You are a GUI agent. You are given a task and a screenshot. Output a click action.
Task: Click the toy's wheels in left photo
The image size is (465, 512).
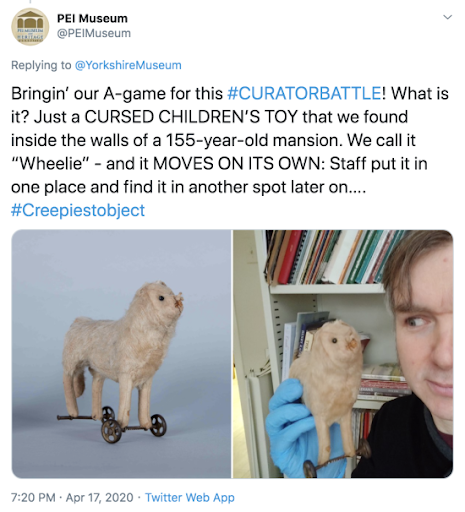pos(133,425)
